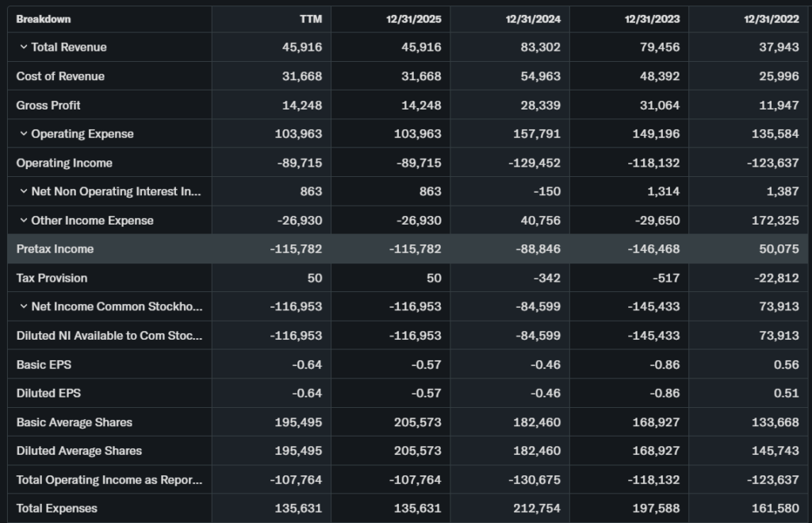Select the Basic Average Shares row label

point(75,422)
